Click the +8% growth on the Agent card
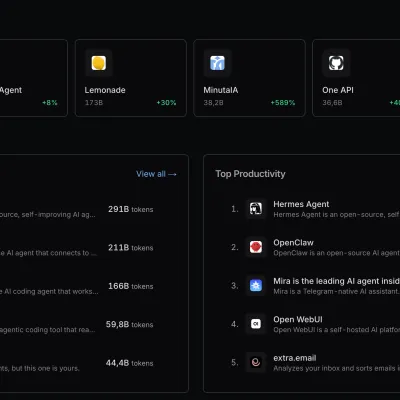The width and height of the screenshot is (400, 400). tap(50, 103)
